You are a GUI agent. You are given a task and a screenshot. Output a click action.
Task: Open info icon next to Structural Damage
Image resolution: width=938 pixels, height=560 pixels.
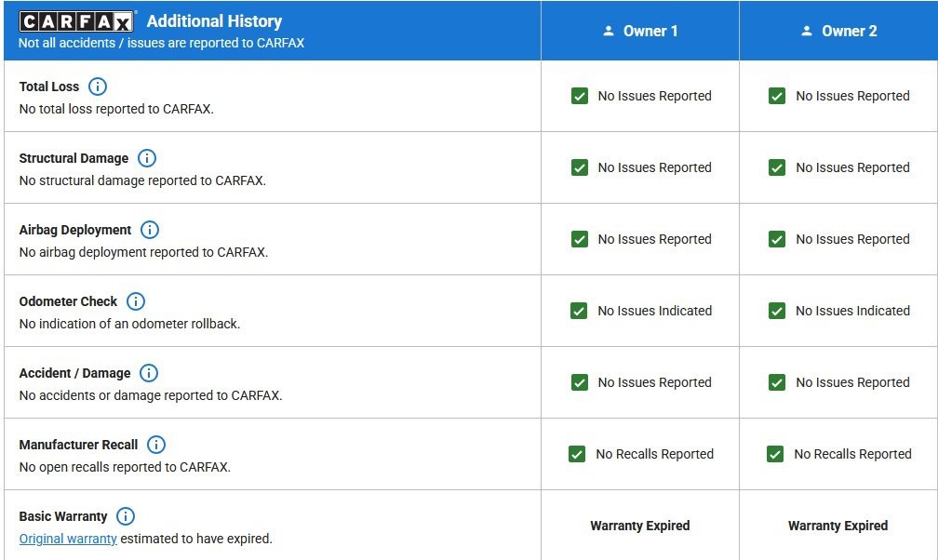pyautogui.click(x=147, y=158)
